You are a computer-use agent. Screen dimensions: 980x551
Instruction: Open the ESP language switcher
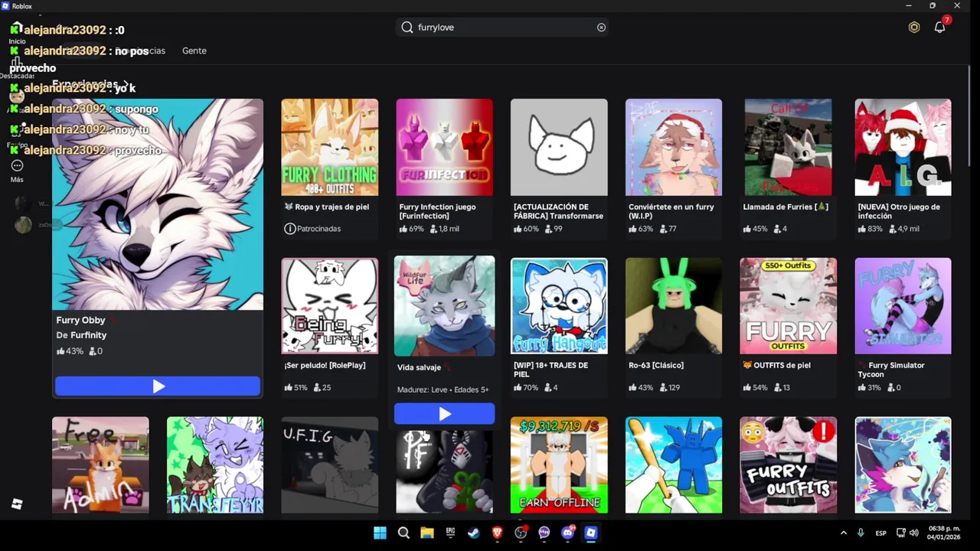(881, 533)
